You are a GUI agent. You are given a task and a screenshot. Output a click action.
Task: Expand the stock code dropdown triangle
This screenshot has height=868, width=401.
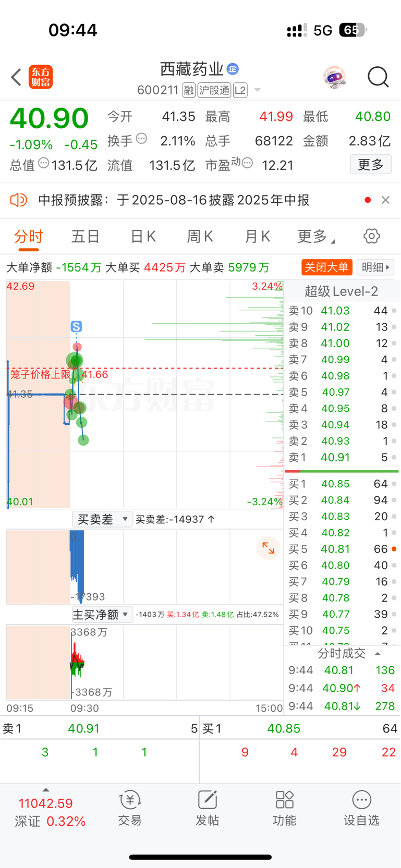click(x=257, y=90)
